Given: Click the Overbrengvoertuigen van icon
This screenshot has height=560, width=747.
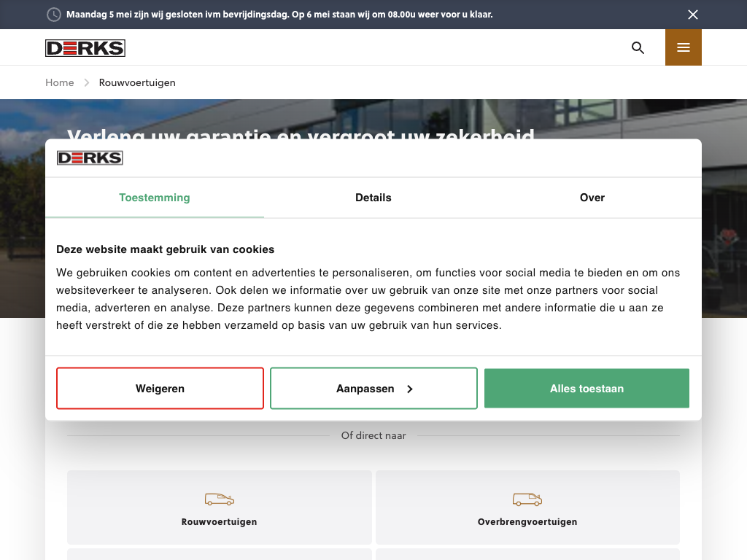Looking at the screenshot, I should [527, 499].
